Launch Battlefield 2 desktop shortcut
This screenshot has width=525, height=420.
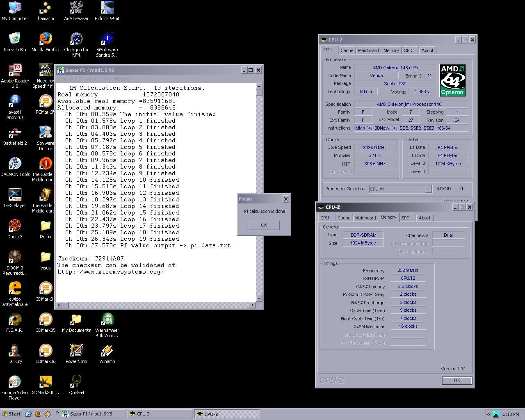click(x=15, y=136)
